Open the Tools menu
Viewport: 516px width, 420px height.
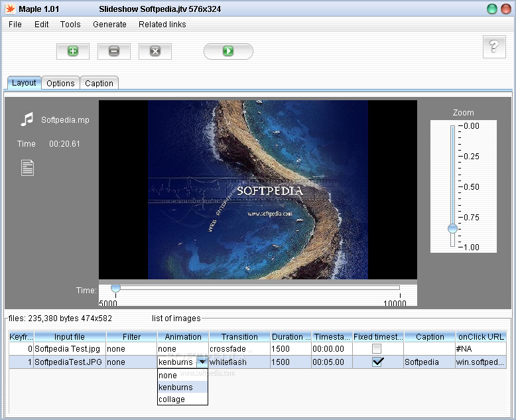click(70, 25)
